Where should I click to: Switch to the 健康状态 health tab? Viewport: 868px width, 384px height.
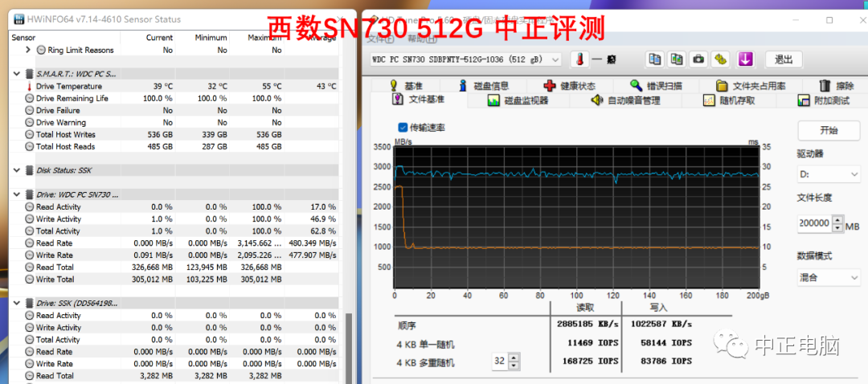coord(570,86)
